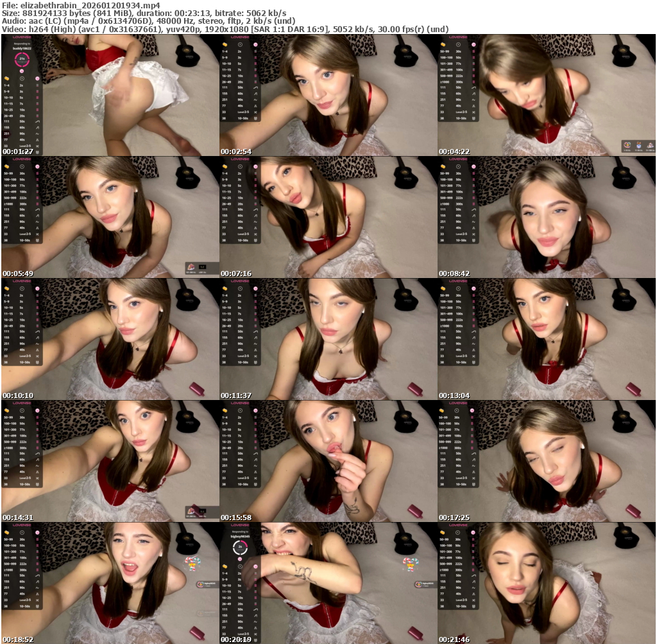Click the circular countdown icon in the 00:20:19 frame
Screen dimensions: 657x644
[x=240, y=548]
